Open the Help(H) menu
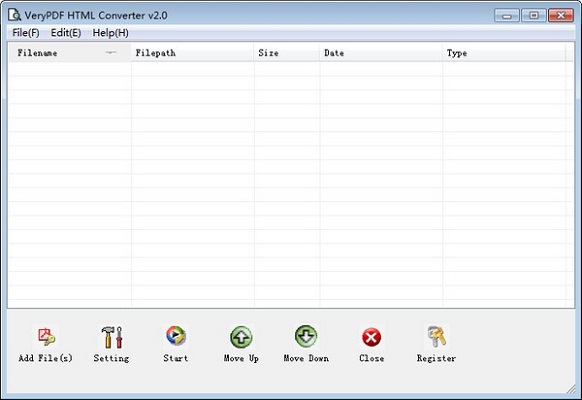 111,33
